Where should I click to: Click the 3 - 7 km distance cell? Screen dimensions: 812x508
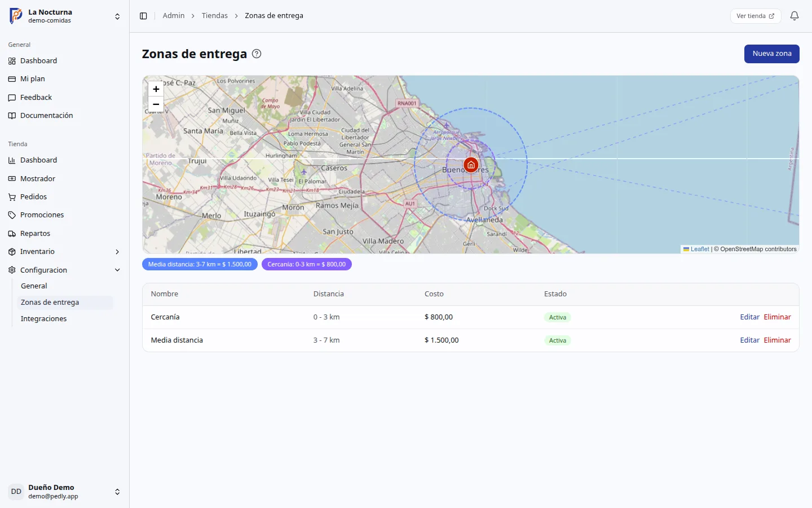pyautogui.click(x=326, y=340)
